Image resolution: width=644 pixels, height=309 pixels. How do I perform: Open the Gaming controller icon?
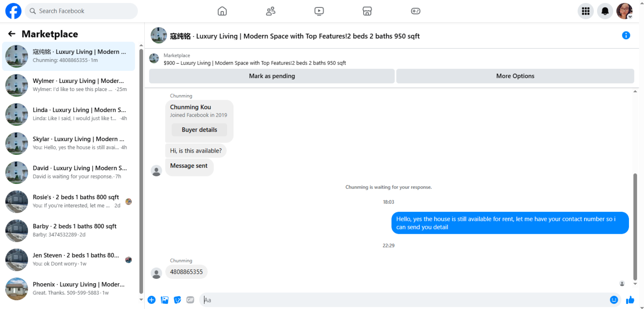point(416,11)
